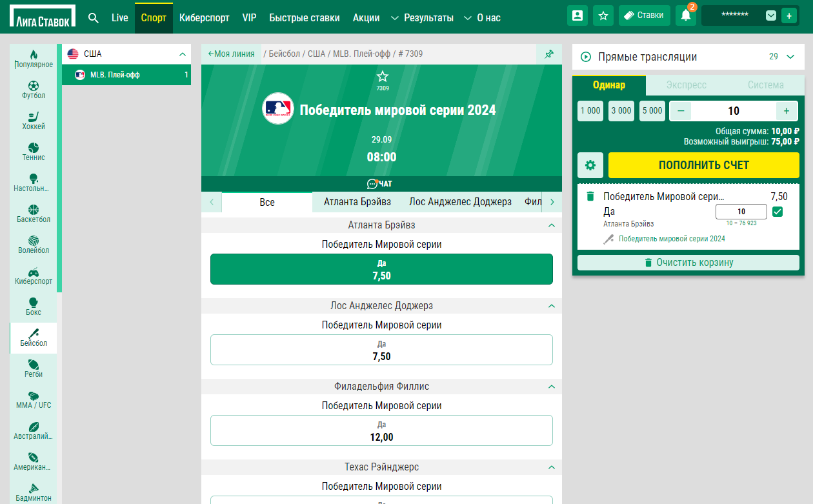This screenshot has height=504, width=813.
Task: Add event 7309 to favorites star
Action: pos(383,76)
